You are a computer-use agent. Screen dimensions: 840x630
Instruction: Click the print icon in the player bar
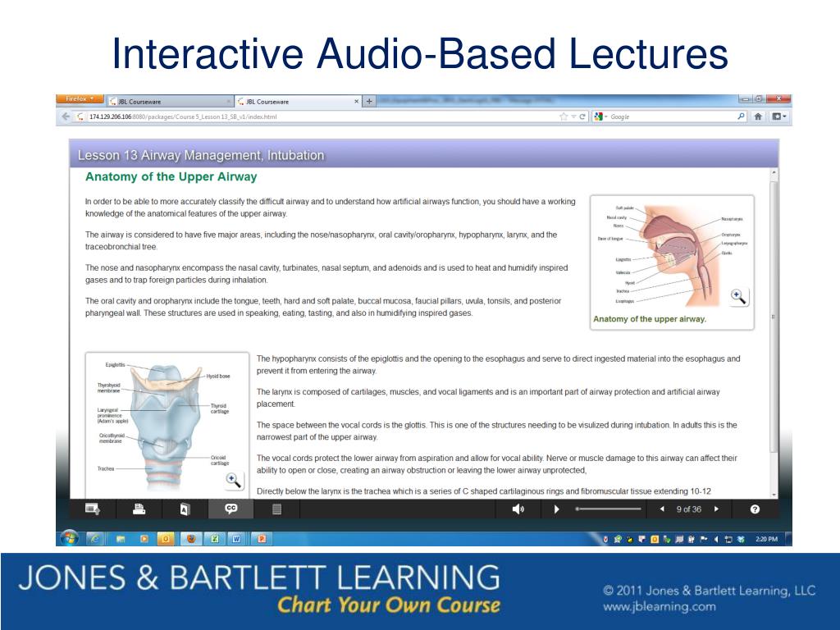139,509
